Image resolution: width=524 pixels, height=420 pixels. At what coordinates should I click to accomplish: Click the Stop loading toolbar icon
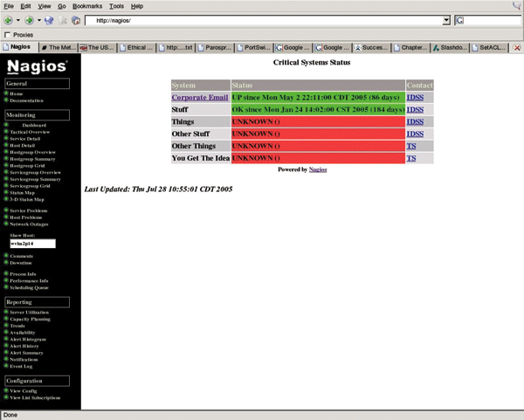[x=62, y=19]
